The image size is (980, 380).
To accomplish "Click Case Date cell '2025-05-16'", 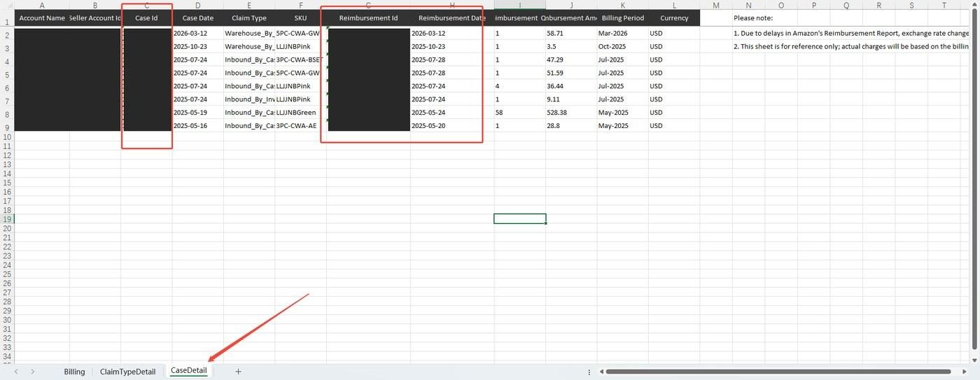I will tap(198, 126).
